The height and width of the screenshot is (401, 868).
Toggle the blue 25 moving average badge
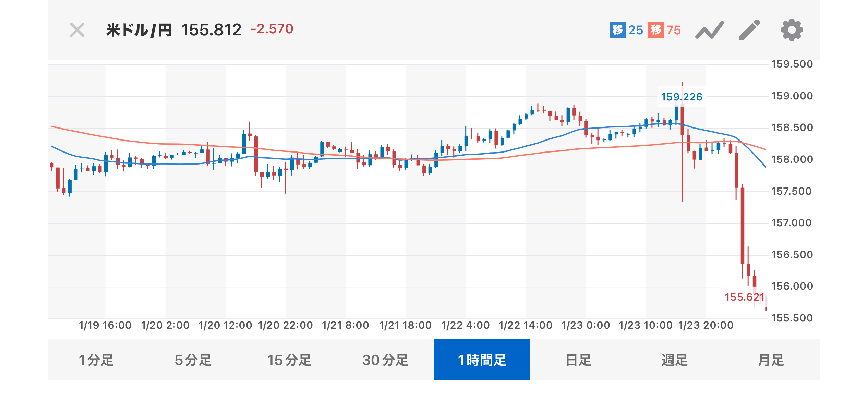(x=626, y=30)
